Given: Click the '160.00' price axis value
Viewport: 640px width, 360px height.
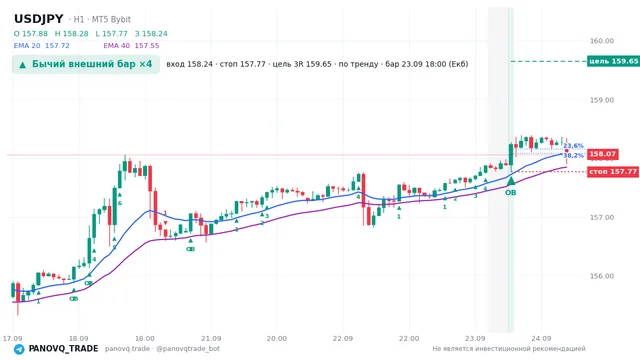Looking at the screenshot, I should (x=602, y=41).
